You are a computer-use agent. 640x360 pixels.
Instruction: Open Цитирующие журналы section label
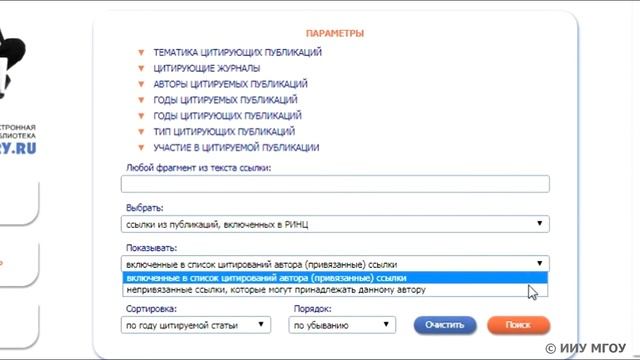point(207,68)
